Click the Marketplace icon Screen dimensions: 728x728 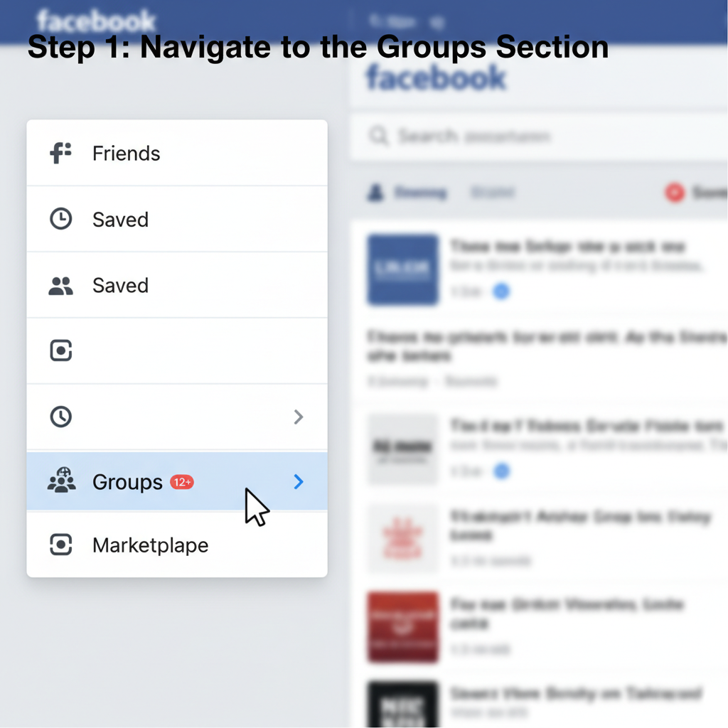[x=60, y=545]
